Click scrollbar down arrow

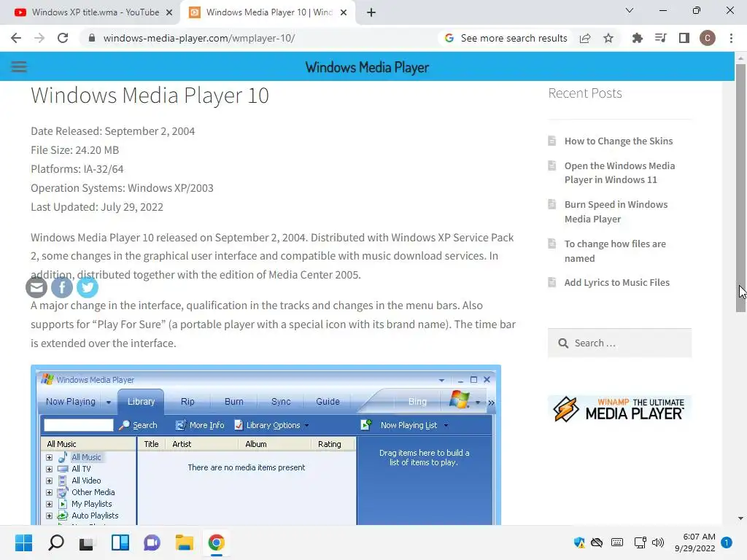tap(740, 518)
